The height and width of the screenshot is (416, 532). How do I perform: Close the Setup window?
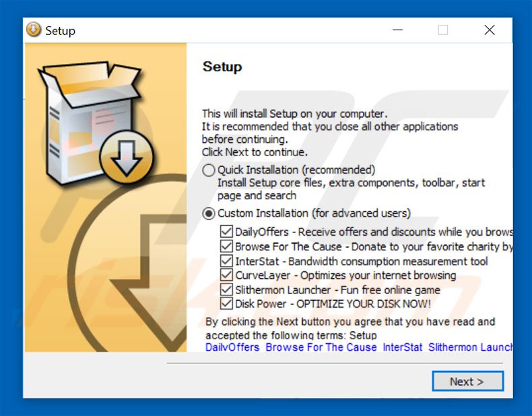[x=490, y=30]
